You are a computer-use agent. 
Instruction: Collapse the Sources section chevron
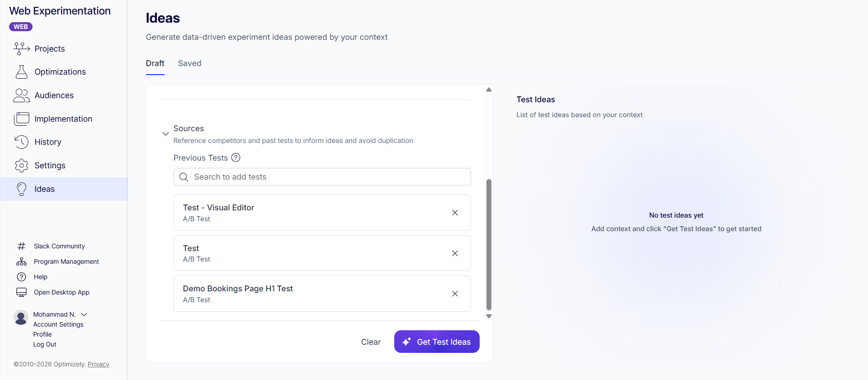pyautogui.click(x=165, y=134)
